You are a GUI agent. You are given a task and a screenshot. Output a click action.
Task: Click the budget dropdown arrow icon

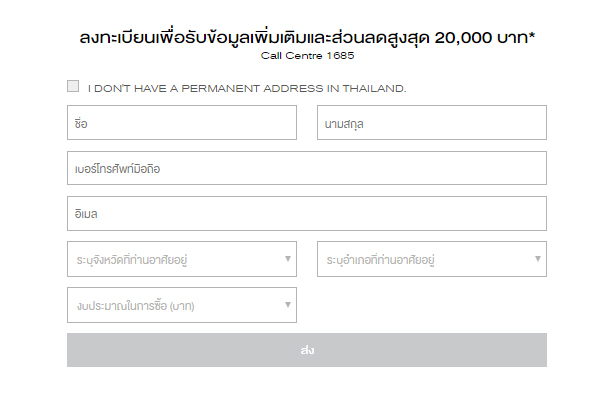[288, 305]
